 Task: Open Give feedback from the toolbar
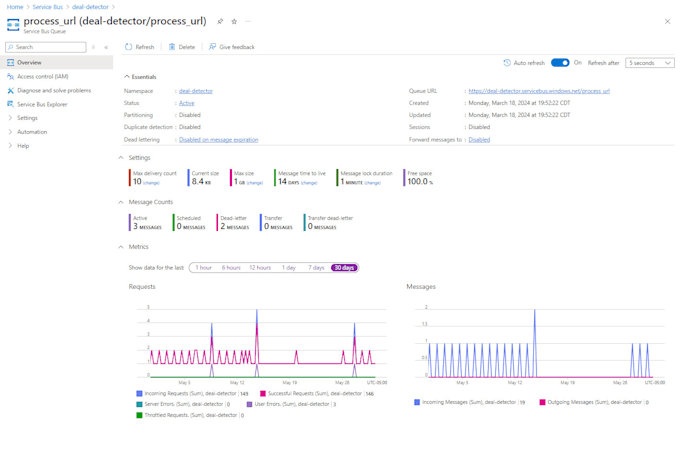click(x=212, y=47)
